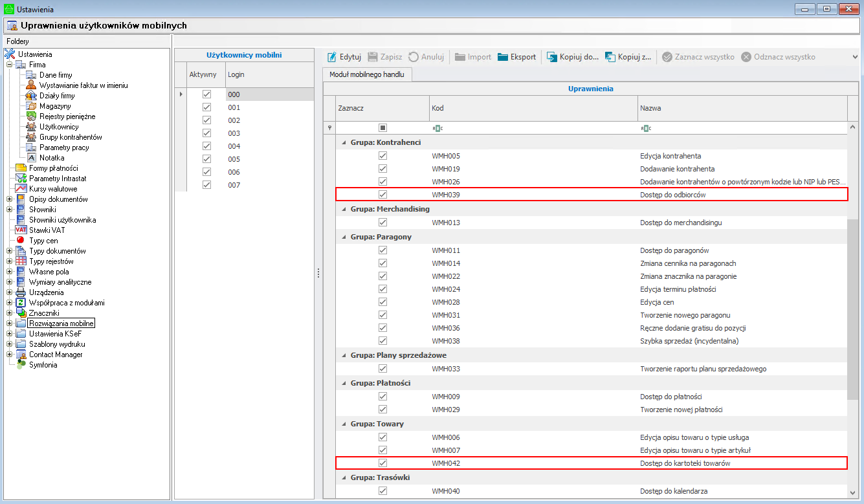Select Moduł mobilnego handlu tab
Viewport: 864px width, 504px height.
tap(367, 74)
